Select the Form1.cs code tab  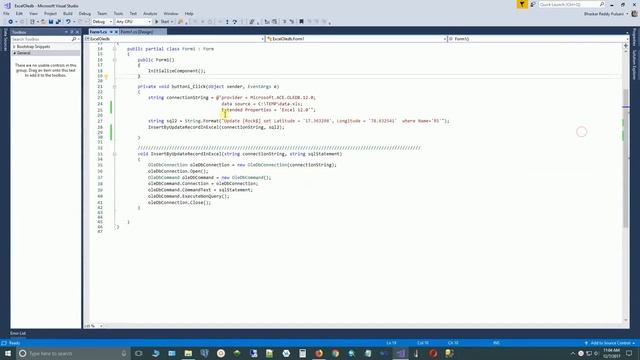tap(98, 32)
